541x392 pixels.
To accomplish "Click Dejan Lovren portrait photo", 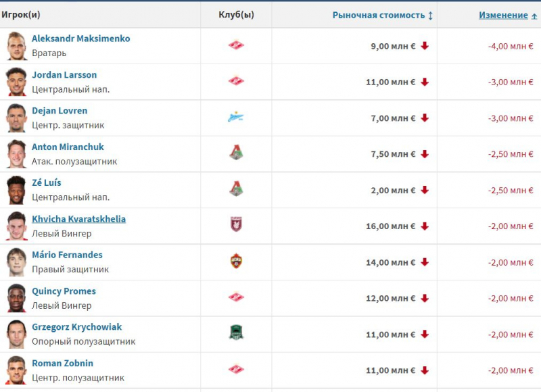I will [x=16, y=118].
